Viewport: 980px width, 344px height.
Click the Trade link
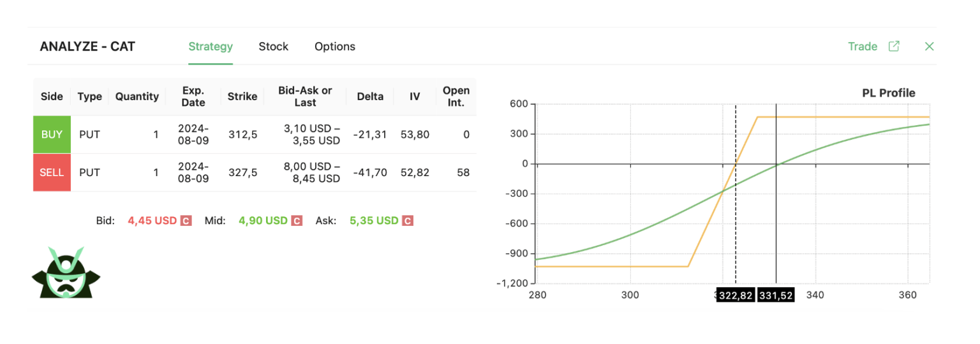tap(862, 47)
